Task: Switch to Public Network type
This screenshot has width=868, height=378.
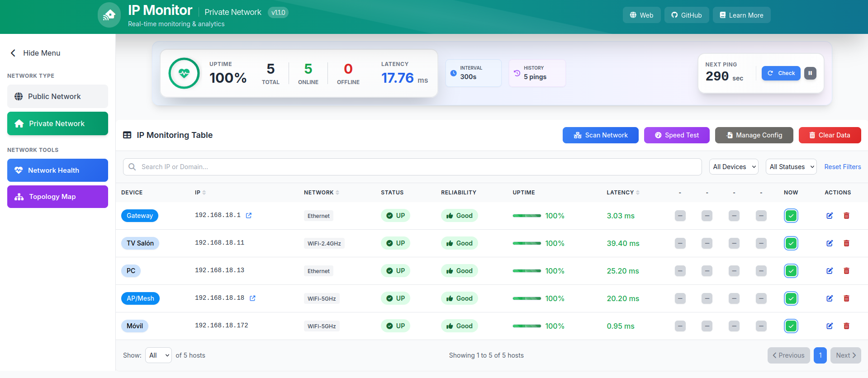Action: (57, 96)
